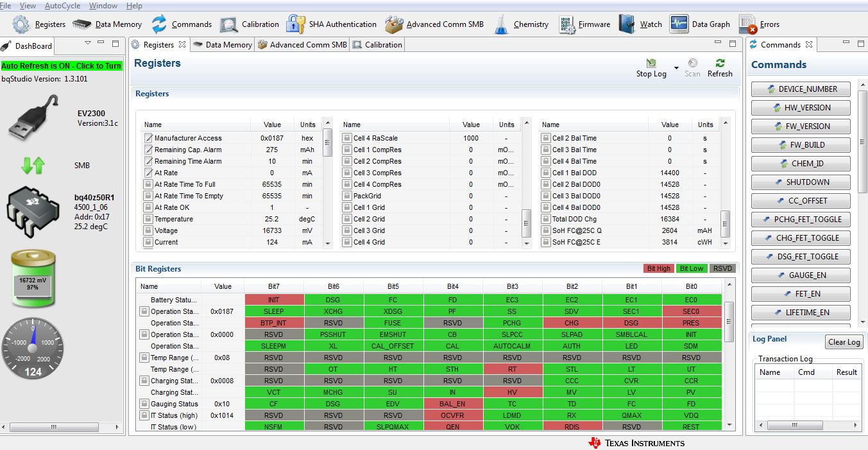The width and height of the screenshot is (868, 450).
Task: Send the FW_VERSION command
Action: click(x=801, y=126)
